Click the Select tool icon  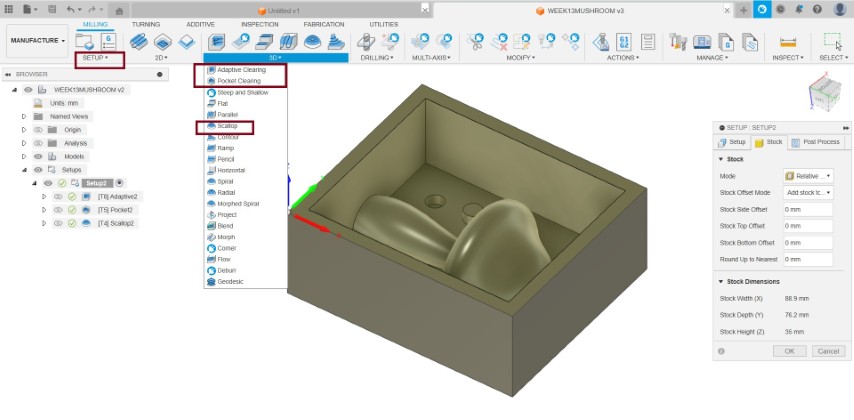click(832, 41)
